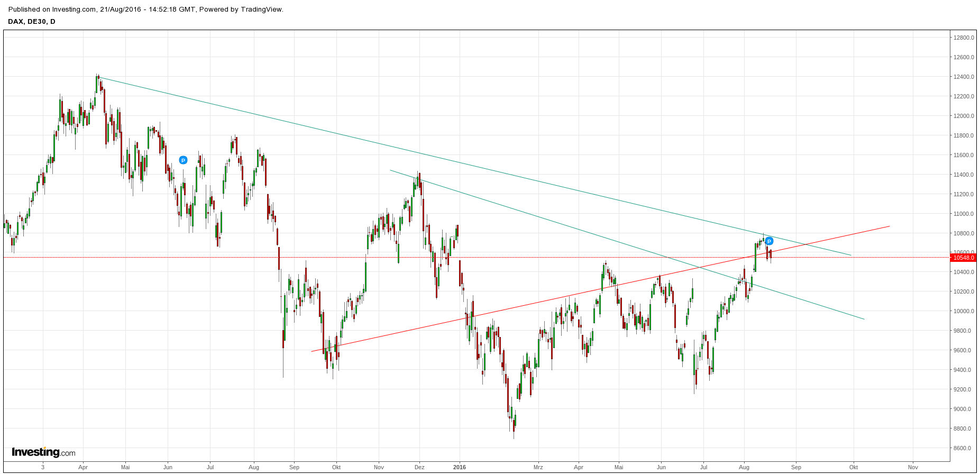Screen dimensions: 980x474
Task: Click the 2016 year label on time axis
Action: [x=460, y=467]
